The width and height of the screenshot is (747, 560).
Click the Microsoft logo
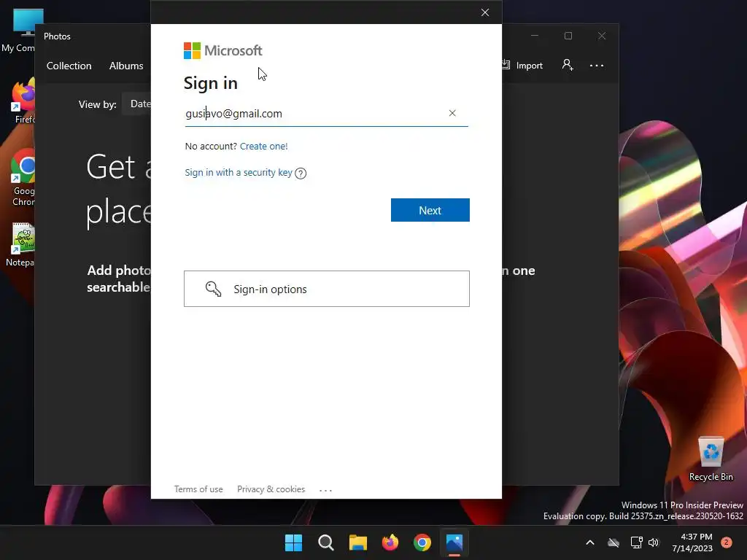pyautogui.click(x=222, y=50)
